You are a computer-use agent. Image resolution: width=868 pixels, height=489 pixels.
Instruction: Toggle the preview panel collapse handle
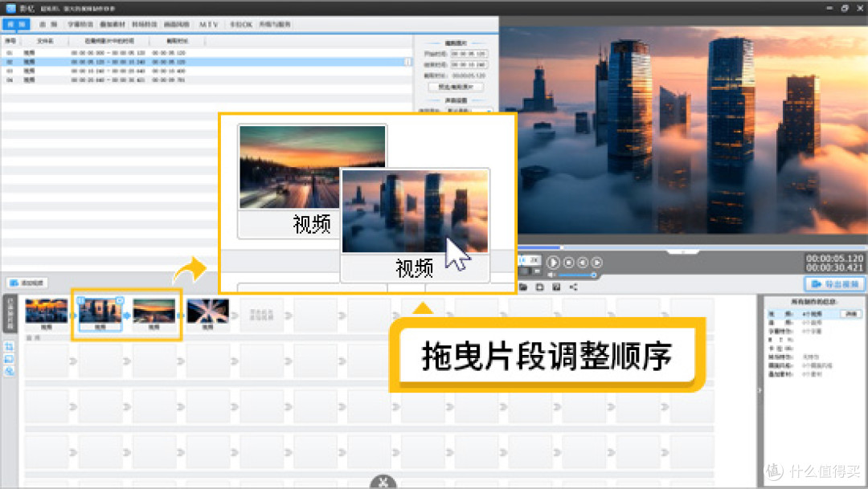click(x=682, y=251)
